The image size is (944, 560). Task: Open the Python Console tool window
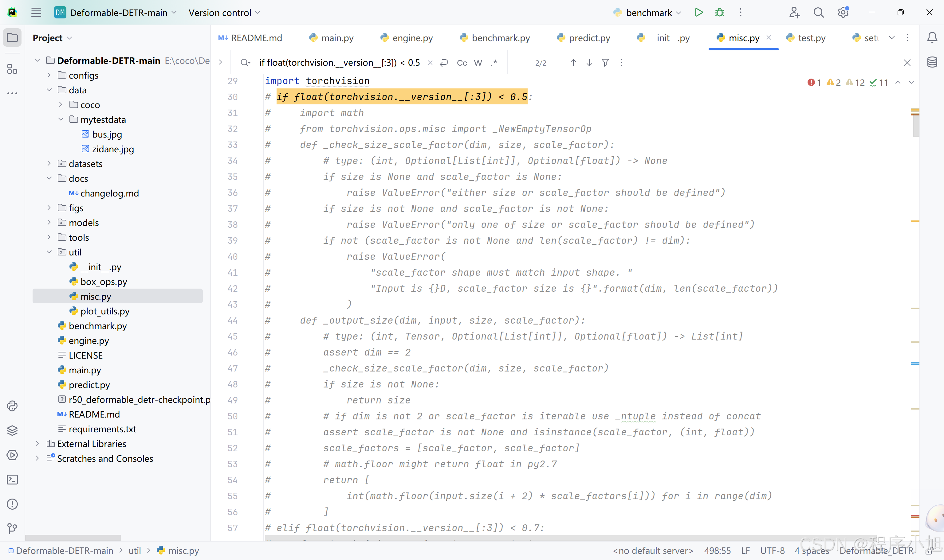[12, 406]
